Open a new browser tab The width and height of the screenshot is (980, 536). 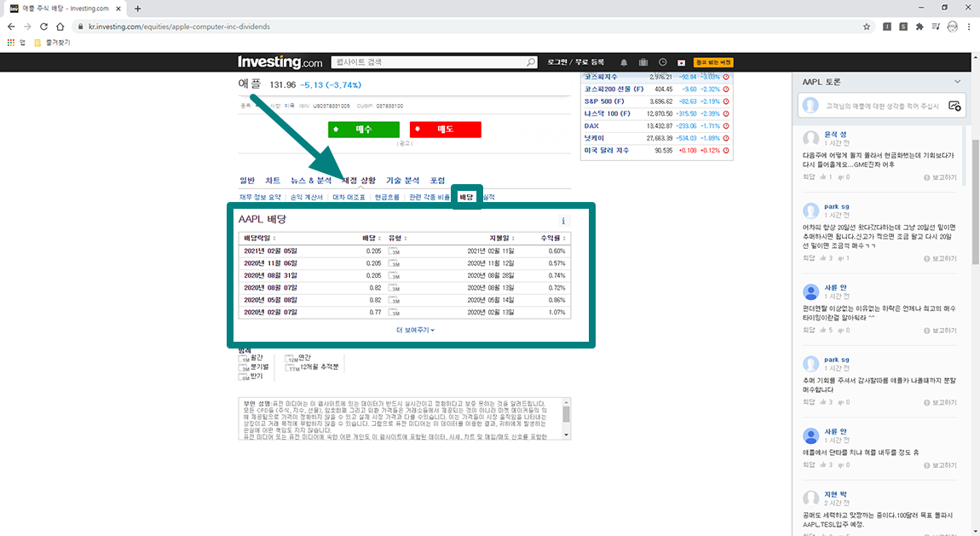[x=137, y=9]
